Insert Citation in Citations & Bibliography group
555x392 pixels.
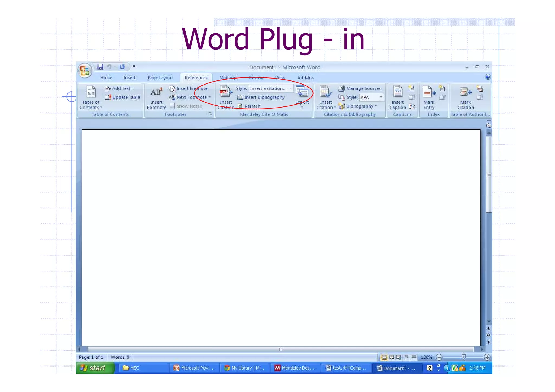pyautogui.click(x=326, y=98)
